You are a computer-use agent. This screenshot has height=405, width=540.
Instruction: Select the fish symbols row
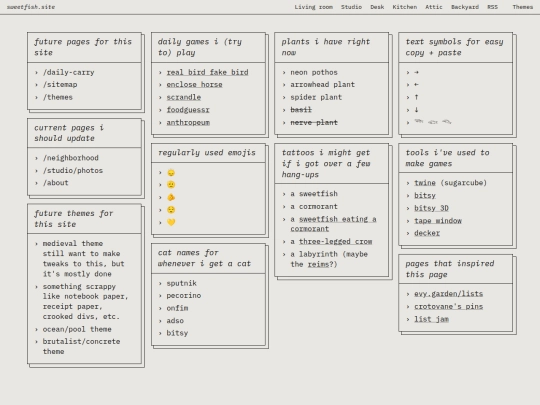(433, 122)
